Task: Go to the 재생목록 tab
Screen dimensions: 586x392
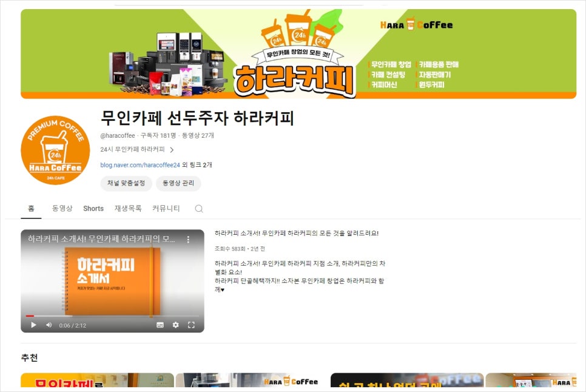Action: point(128,209)
